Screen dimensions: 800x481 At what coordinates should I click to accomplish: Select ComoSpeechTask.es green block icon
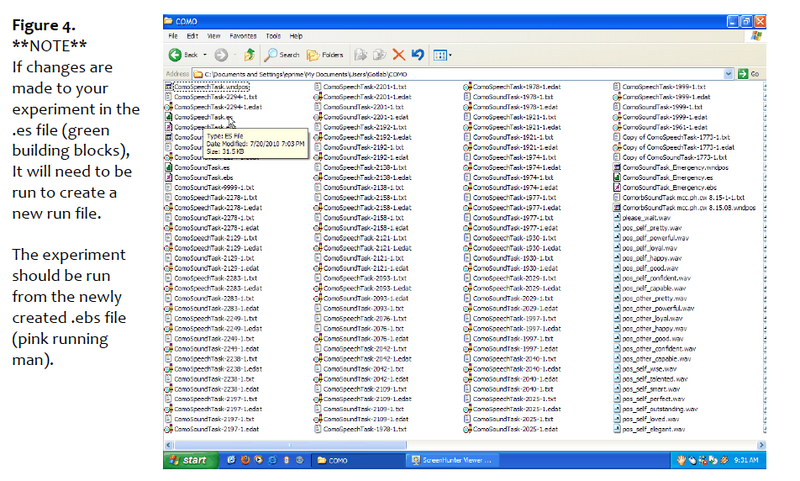(x=169, y=117)
